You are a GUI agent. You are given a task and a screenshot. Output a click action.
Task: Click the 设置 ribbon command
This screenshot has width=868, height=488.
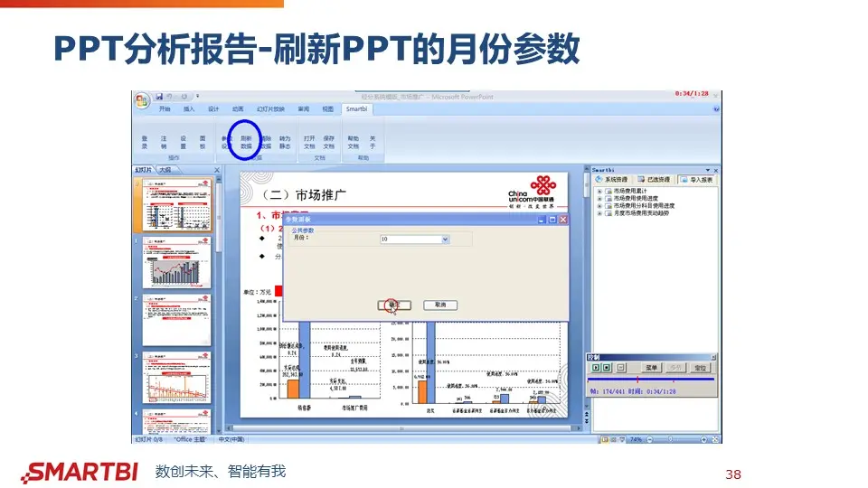tap(184, 142)
